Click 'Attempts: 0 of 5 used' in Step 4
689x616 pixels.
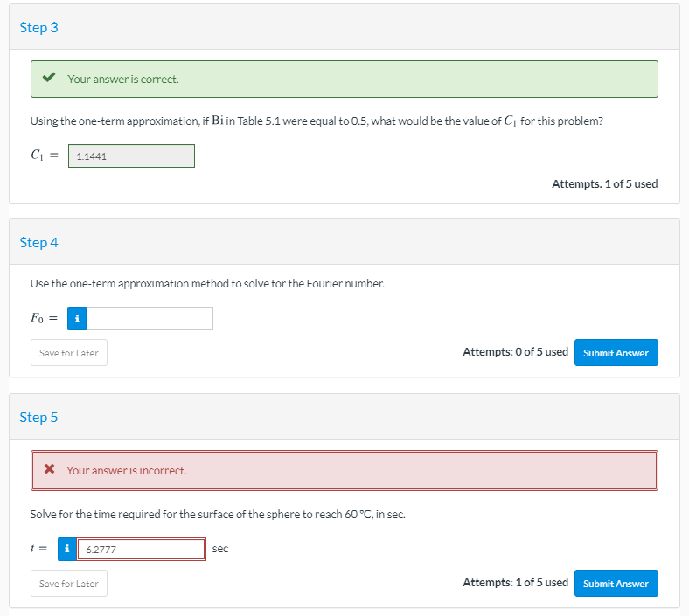[515, 351]
